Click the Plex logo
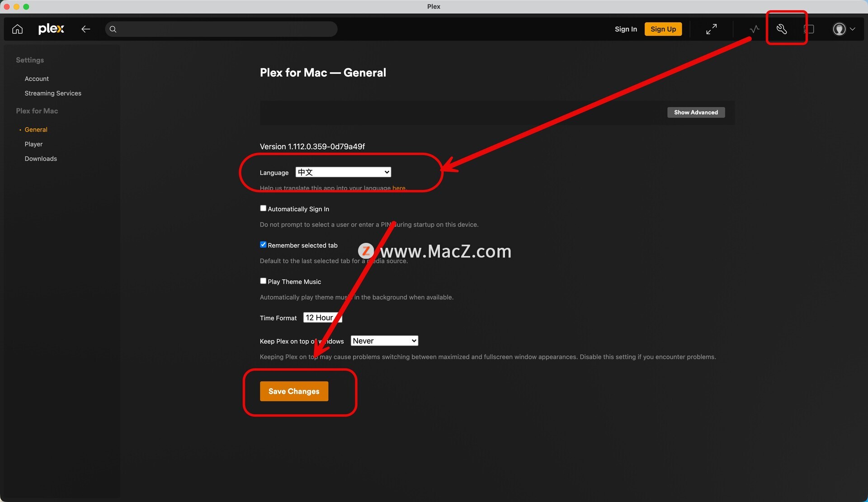This screenshot has height=502, width=868. tap(51, 29)
